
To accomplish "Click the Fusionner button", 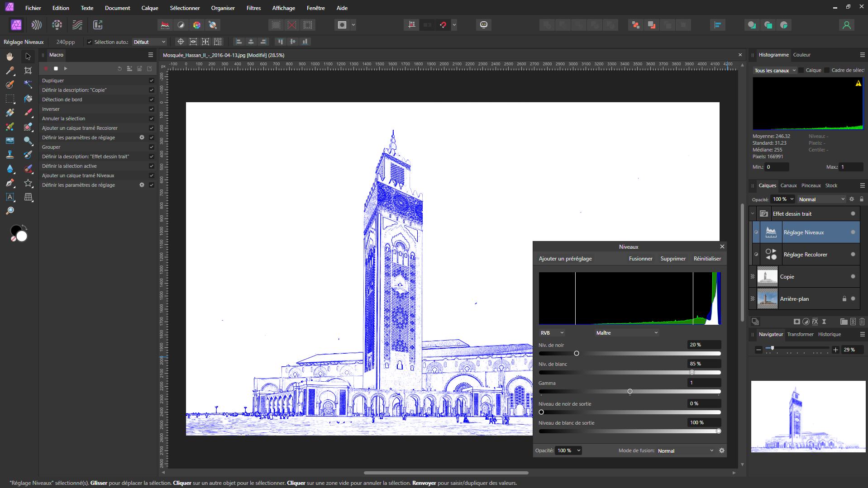I will [x=640, y=259].
